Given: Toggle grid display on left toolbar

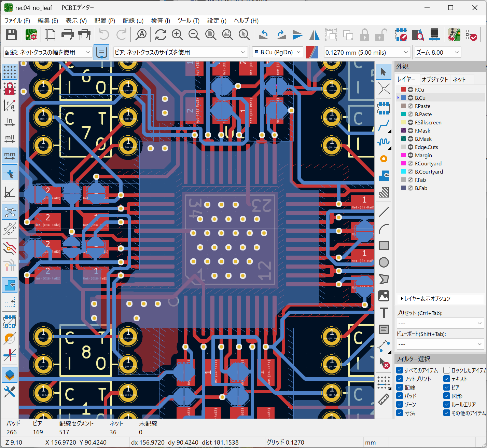Looking at the screenshot, I should (10, 72).
